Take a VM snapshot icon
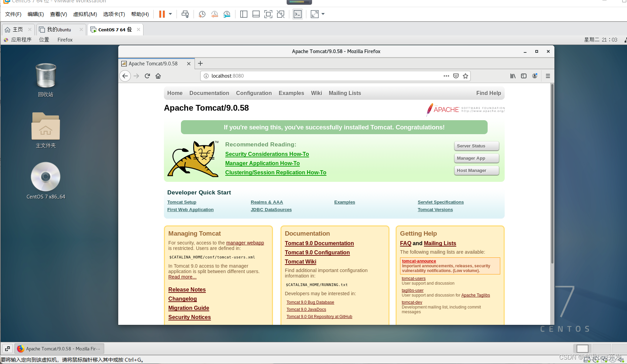Image resolution: width=627 pixels, height=364 pixels. 202,14
